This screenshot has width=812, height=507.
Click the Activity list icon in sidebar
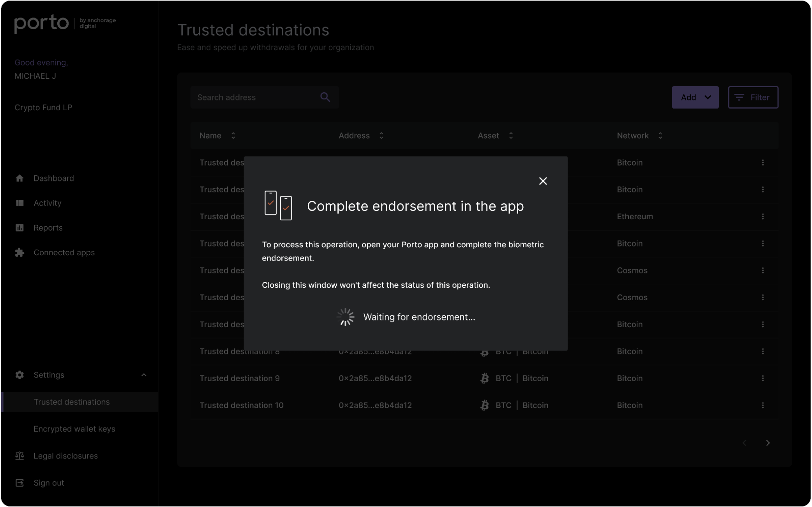[19, 203]
